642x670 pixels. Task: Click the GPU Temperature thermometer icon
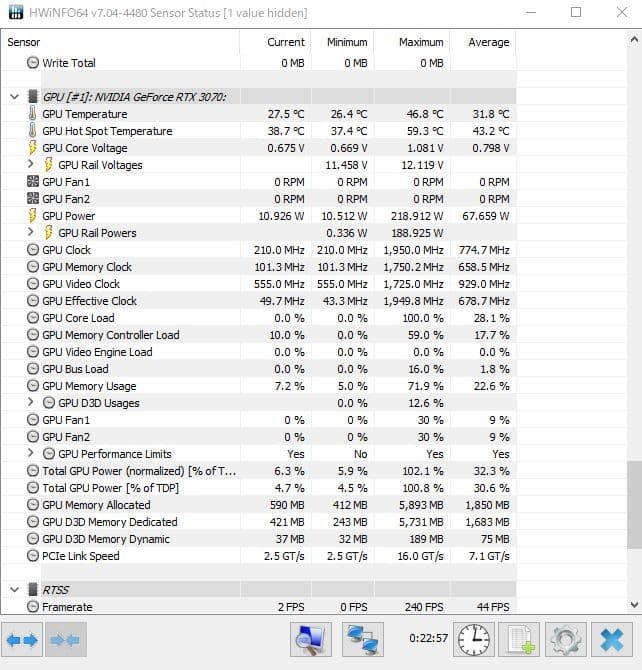click(x=32, y=114)
